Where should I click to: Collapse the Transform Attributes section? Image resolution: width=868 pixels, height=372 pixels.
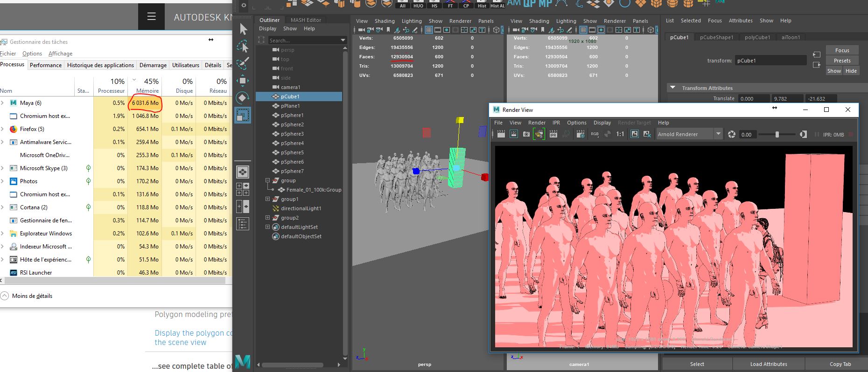[672, 88]
